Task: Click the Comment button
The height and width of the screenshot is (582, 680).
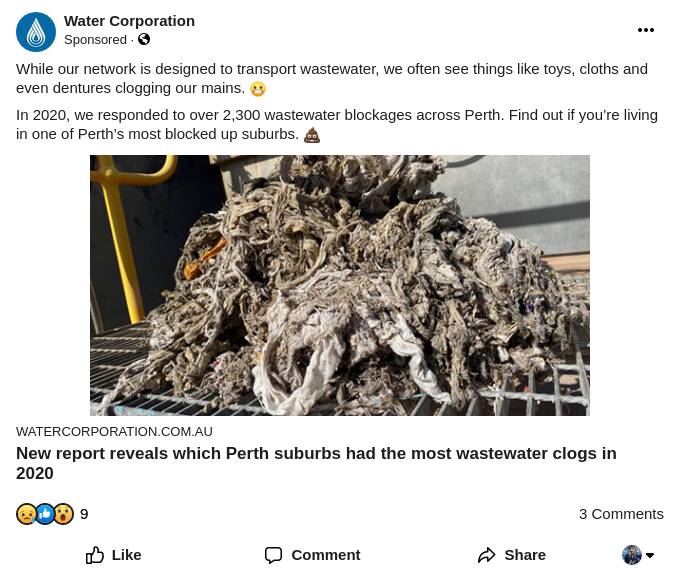Action: 312,555
